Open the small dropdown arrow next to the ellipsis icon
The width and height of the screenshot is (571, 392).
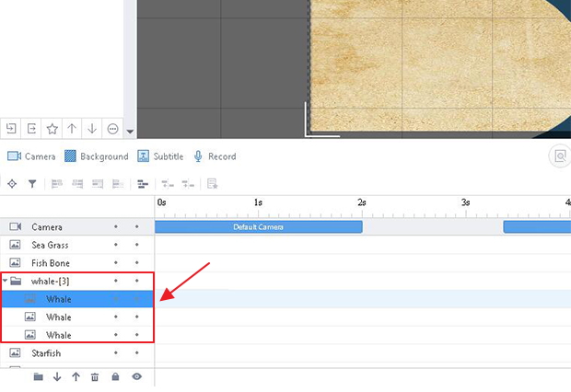130,132
